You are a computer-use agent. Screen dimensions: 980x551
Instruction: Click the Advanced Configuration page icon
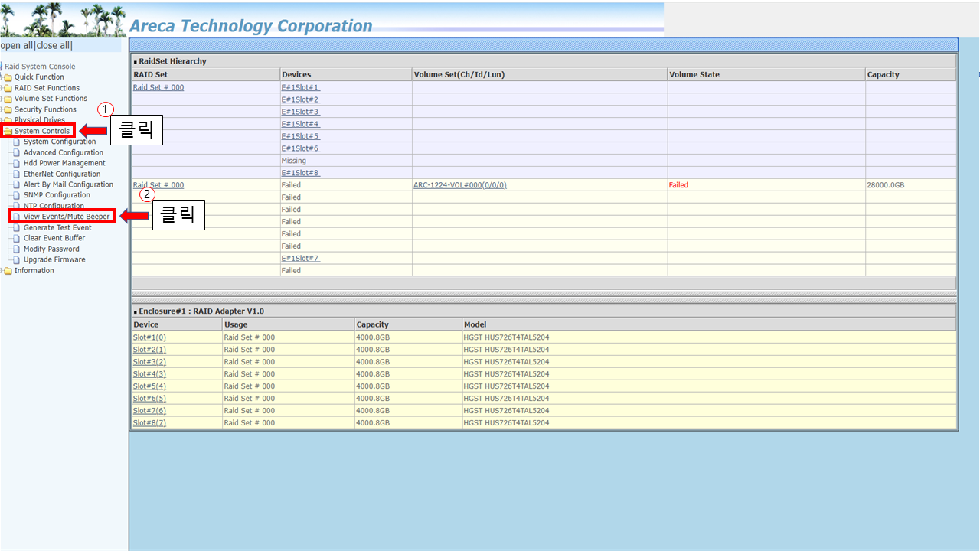coord(17,152)
